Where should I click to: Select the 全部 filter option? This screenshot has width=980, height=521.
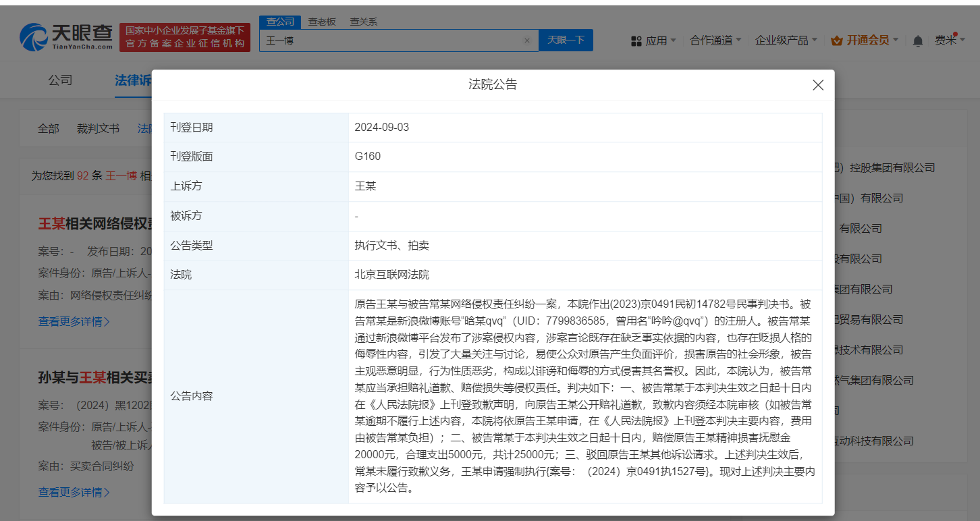click(48, 128)
